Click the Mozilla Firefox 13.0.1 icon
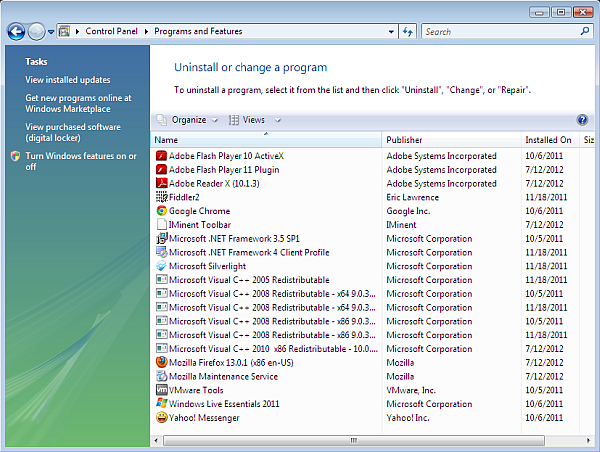 (161, 362)
